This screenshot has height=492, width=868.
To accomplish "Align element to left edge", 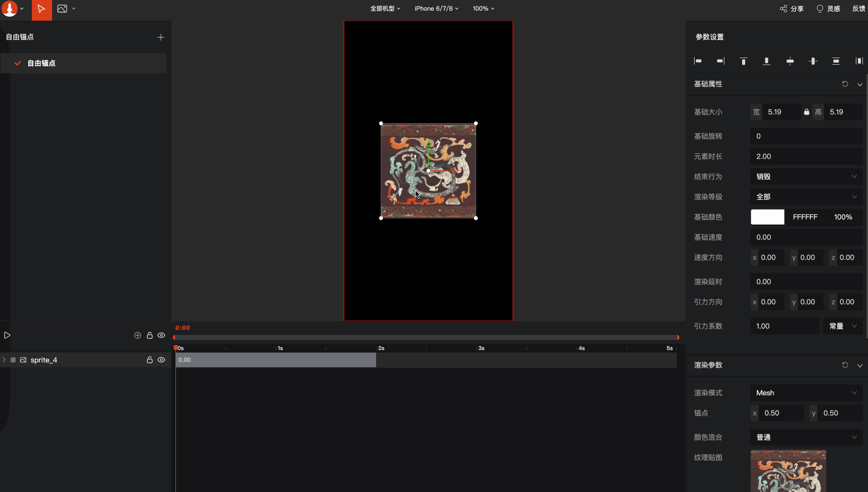I will (698, 61).
